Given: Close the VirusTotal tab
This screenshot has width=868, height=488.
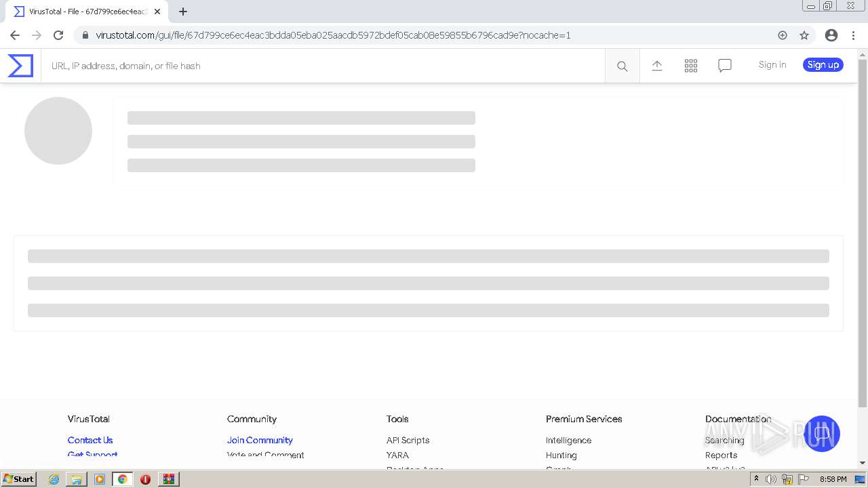Looking at the screenshot, I should point(157,12).
